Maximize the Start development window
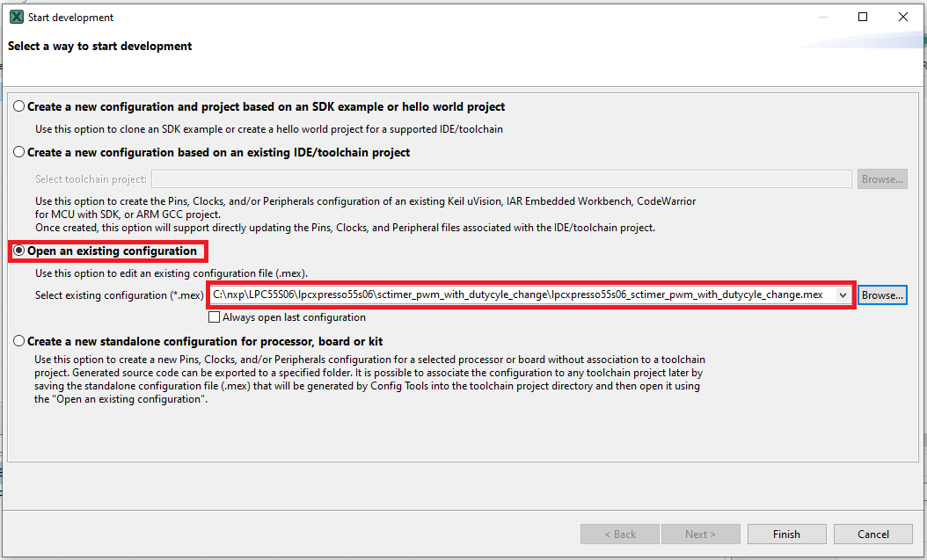Viewport: 927px width, 560px height. point(863,17)
